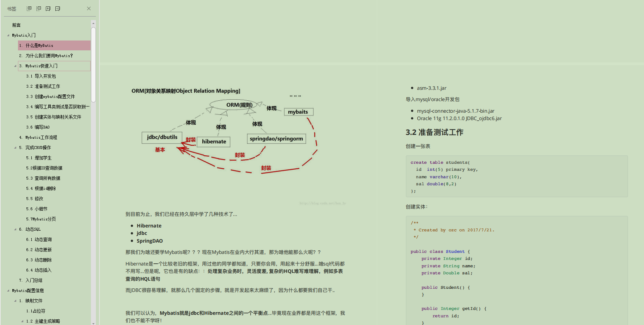
Task: Open bookmark 3.4 编写工具类测试是否获取到
Action: 58,107
